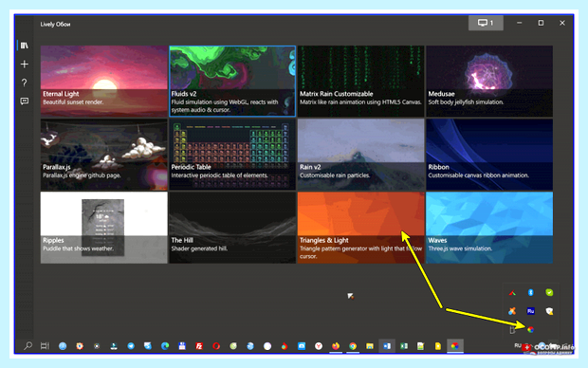Click the Bluetooth icon in the tray popup
This screenshot has width=588, height=368.
531,293
